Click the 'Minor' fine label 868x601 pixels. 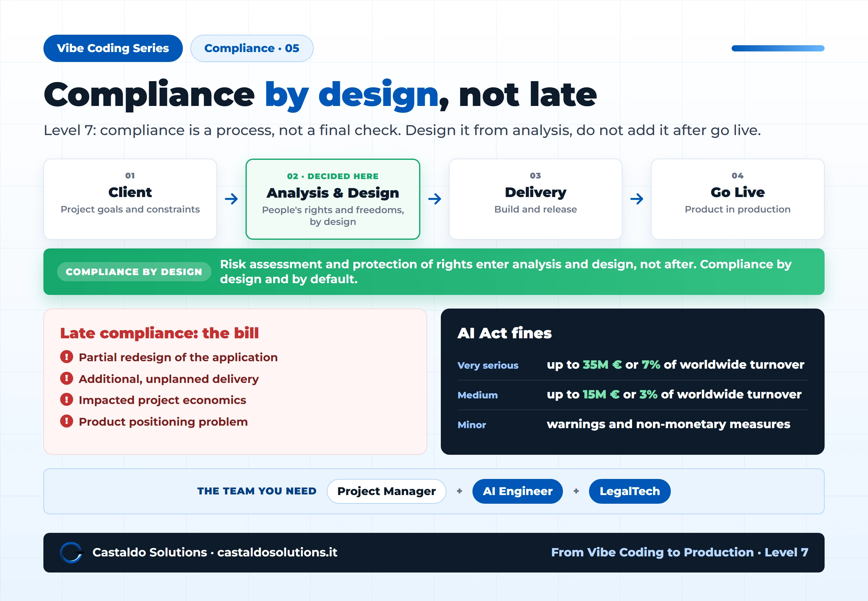[472, 425]
